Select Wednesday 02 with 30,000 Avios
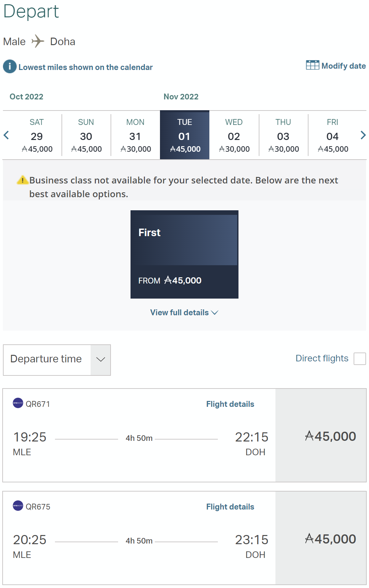 [234, 135]
